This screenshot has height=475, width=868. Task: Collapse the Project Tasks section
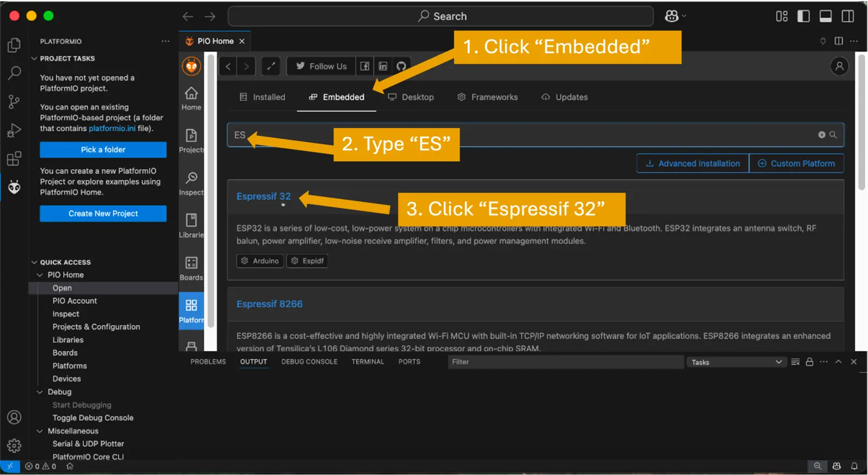coord(34,59)
